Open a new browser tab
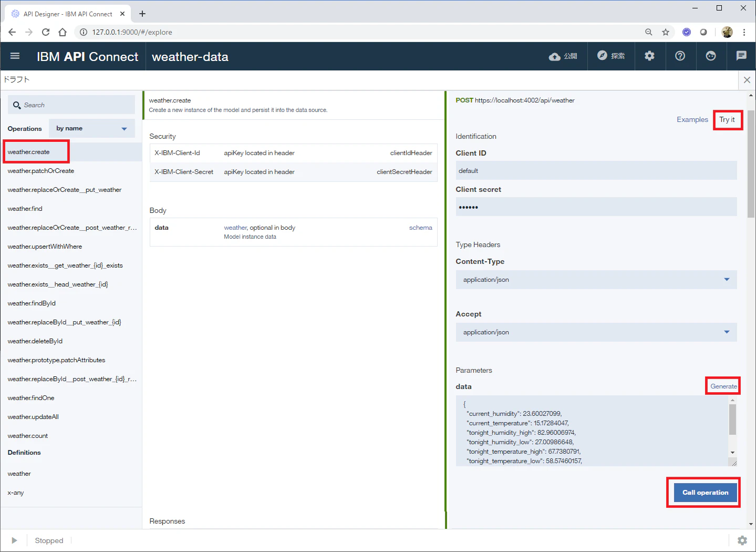The image size is (756, 552). point(142,14)
